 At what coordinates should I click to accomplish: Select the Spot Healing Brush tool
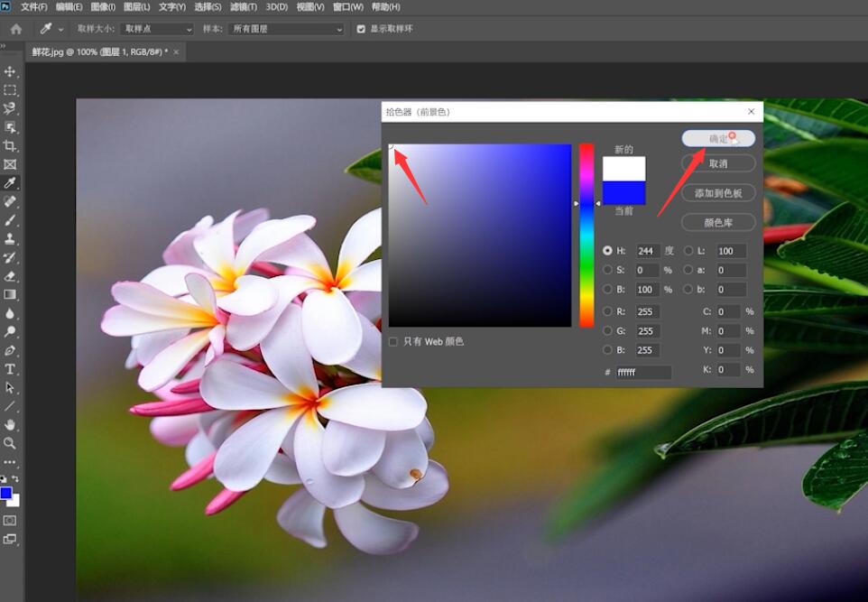[x=9, y=201]
